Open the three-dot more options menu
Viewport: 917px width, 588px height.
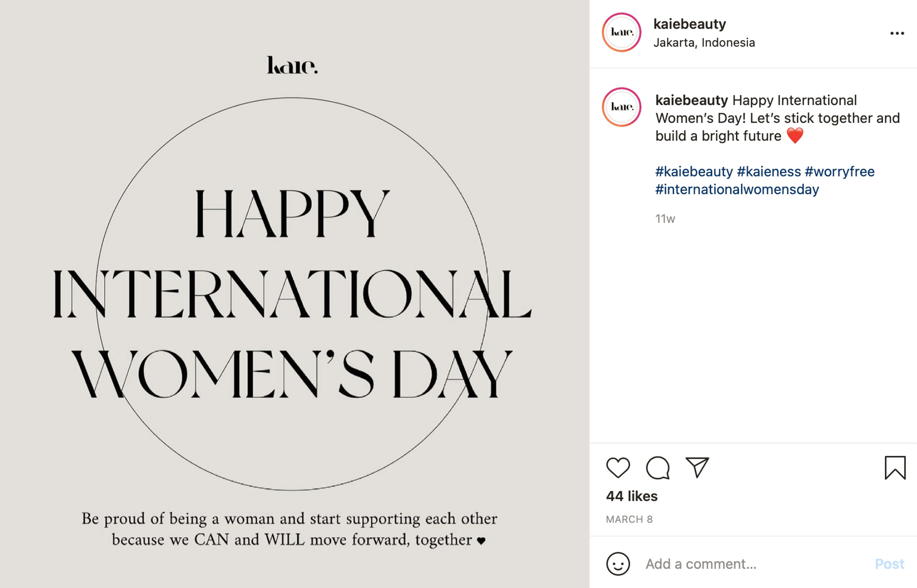coord(897,33)
